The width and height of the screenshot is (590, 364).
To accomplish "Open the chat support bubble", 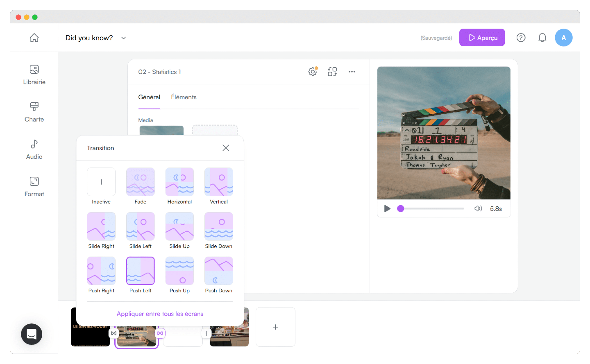I will (32, 334).
